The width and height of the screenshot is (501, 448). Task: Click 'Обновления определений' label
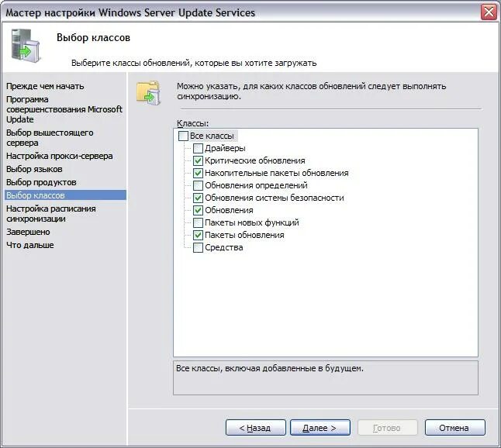click(x=256, y=185)
